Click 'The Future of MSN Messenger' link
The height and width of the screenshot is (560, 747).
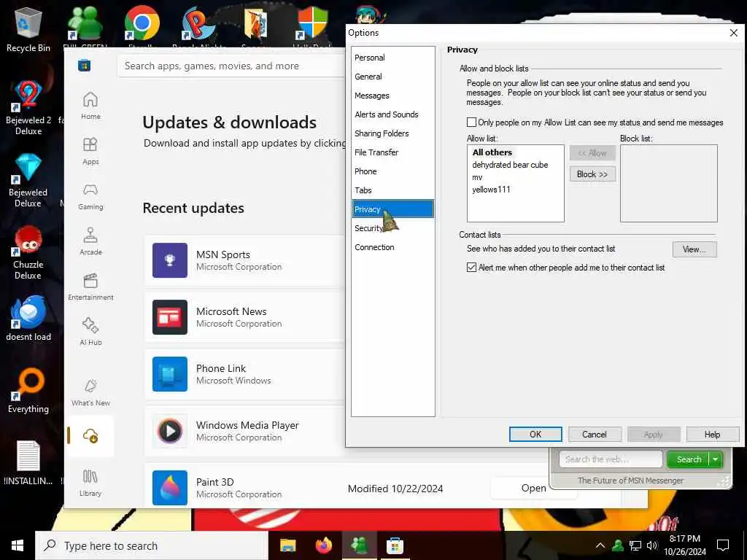(x=630, y=481)
